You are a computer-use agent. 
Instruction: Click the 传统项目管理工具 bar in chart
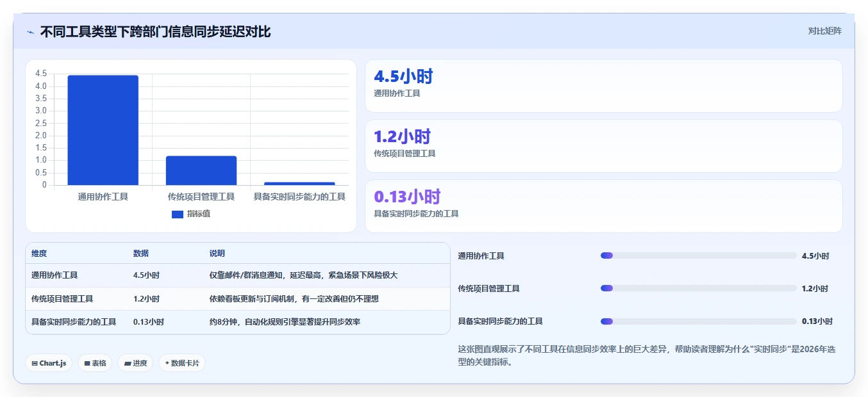[201, 170]
